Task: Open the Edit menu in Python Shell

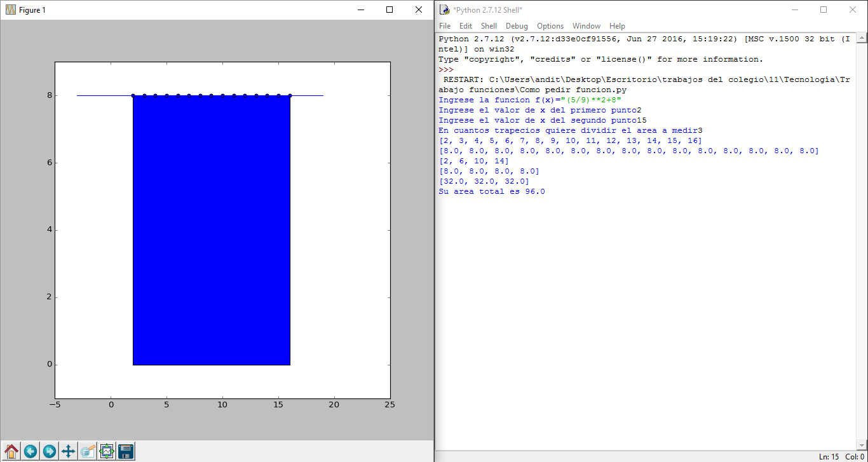Action: tap(466, 26)
